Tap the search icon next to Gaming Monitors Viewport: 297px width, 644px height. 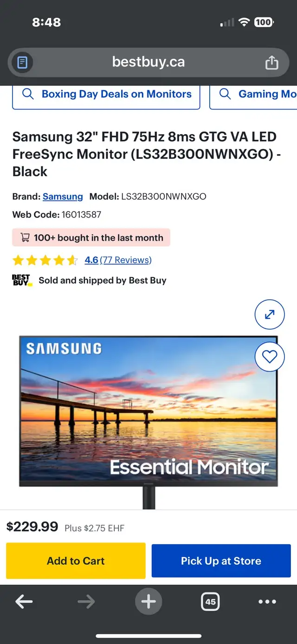[225, 94]
